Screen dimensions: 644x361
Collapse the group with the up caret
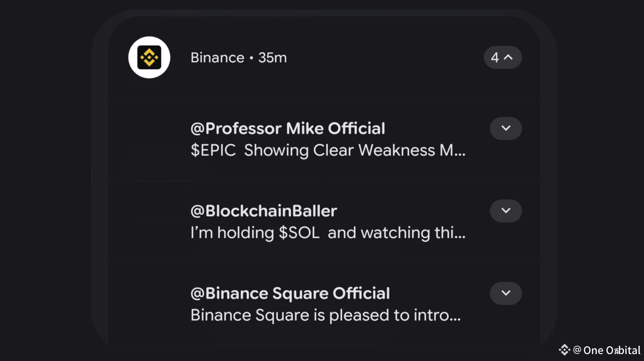point(509,57)
